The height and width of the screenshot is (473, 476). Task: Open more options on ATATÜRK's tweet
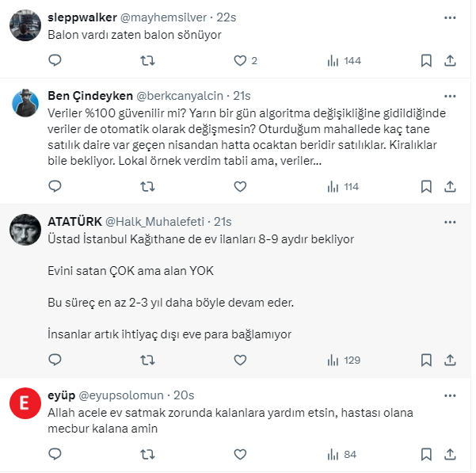point(450,221)
